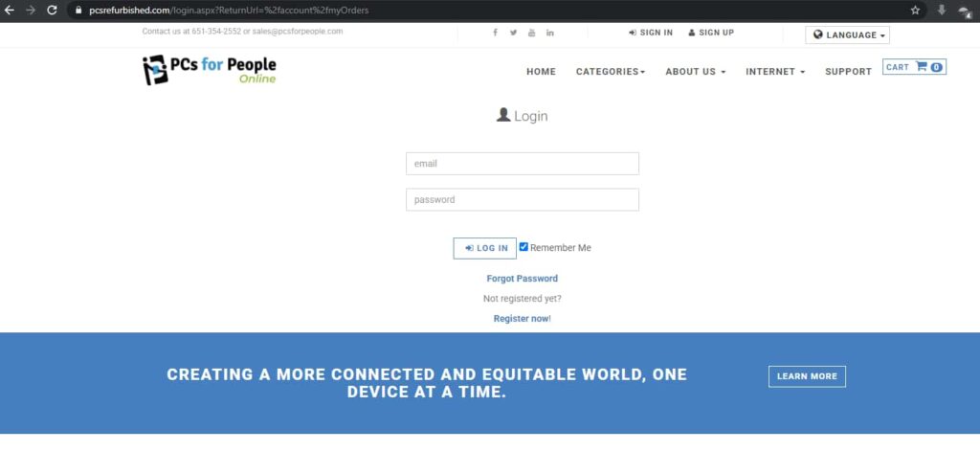Open the Support menu item
This screenshot has height=452, width=980.
848,72
